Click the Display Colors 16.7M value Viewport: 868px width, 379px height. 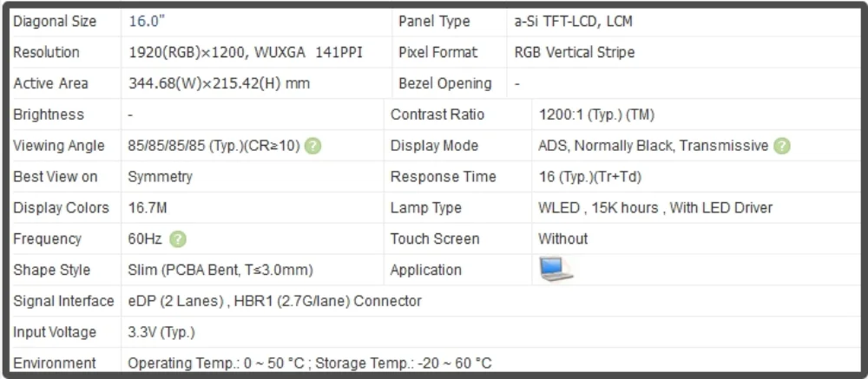148,208
